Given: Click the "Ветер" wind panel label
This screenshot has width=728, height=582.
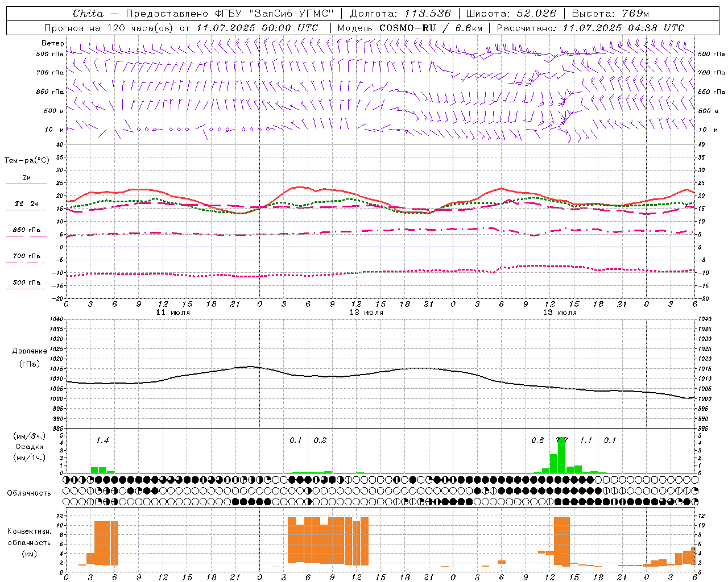Looking at the screenshot, I should click(x=53, y=43).
